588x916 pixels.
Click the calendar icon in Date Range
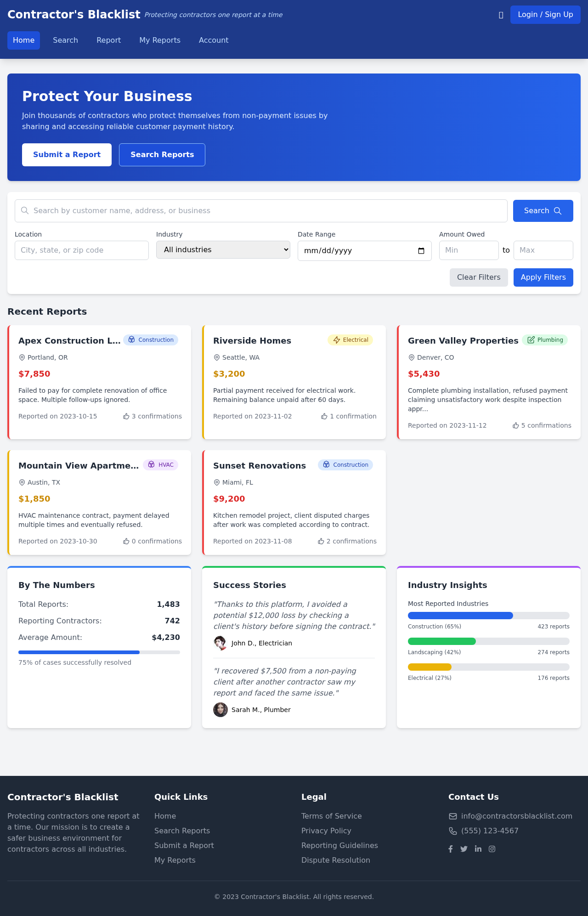click(x=421, y=251)
